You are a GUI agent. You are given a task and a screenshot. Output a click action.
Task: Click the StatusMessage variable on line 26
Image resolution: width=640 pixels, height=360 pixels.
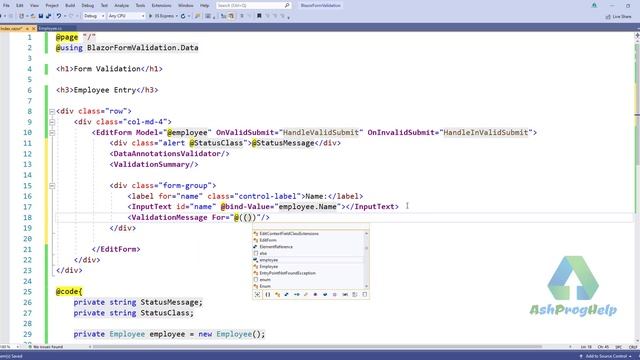pyautogui.click(x=169, y=302)
